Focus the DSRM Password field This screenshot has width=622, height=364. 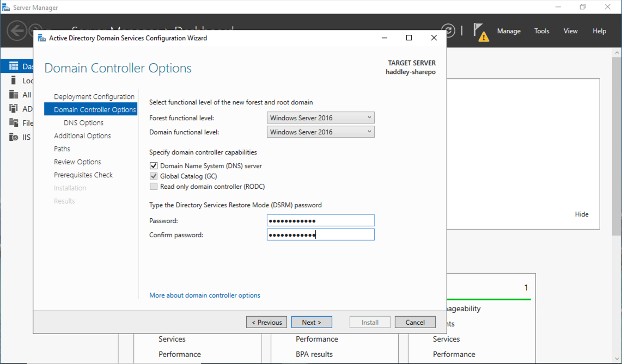tap(320, 220)
